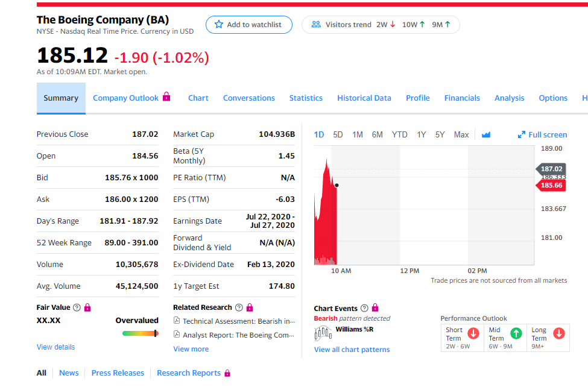This screenshot has height=387, width=588.
Task: Click the help icon beside Fair Value
Action: 77,307
